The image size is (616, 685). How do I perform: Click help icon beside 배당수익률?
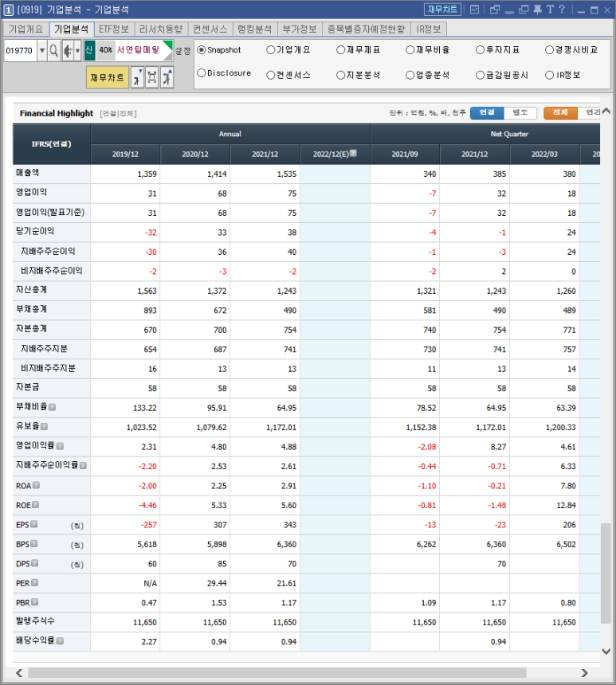coord(60,641)
